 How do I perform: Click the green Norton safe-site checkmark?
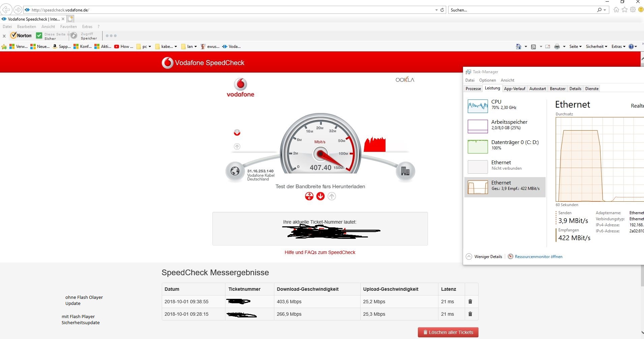pyautogui.click(x=39, y=35)
